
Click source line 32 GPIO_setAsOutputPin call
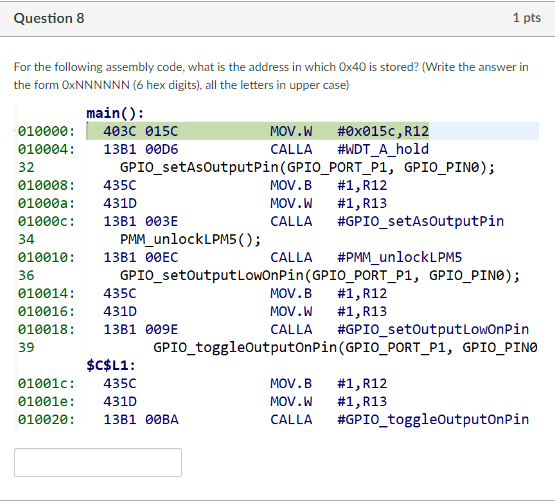click(x=307, y=167)
